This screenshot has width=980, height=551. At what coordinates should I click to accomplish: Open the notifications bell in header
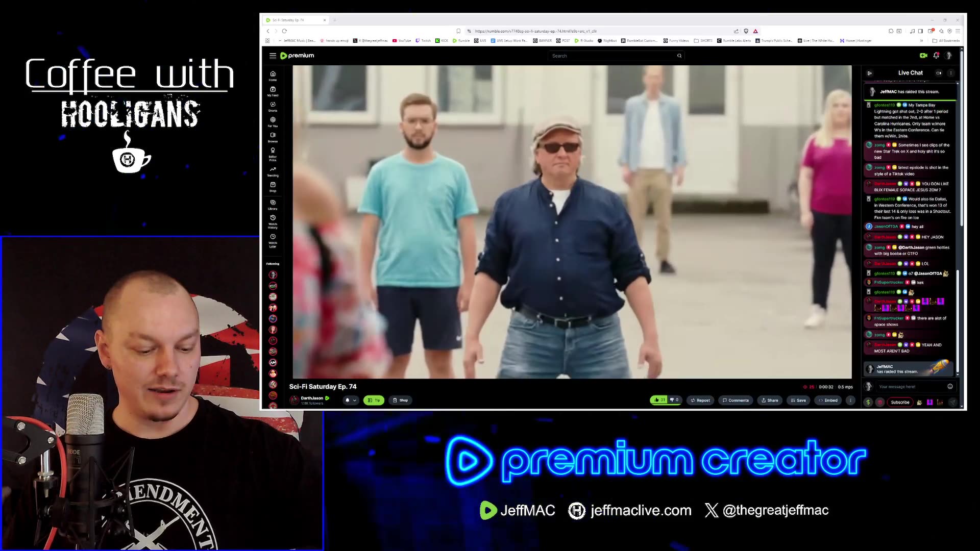[936, 56]
